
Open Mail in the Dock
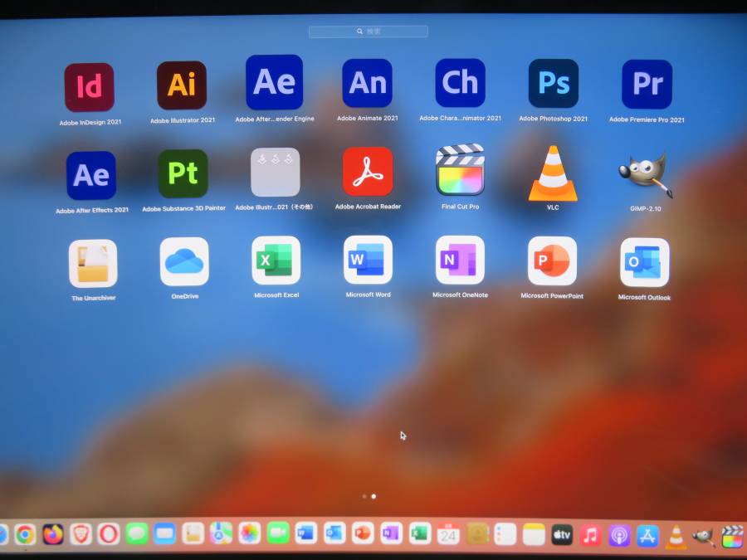[x=165, y=533]
